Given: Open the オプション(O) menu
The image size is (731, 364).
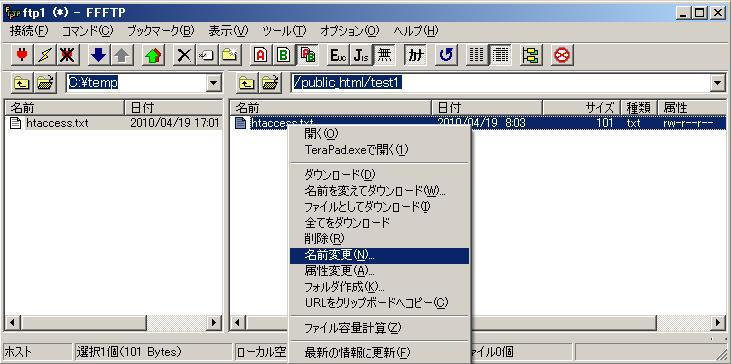Looking at the screenshot, I should [350, 31].
